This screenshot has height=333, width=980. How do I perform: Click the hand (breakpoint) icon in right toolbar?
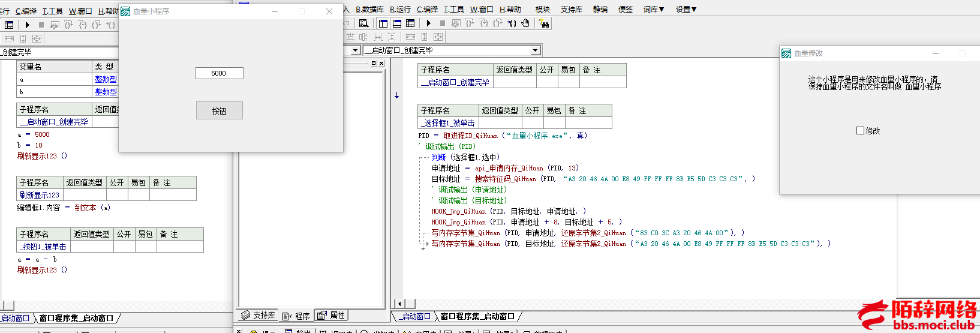point(525,23)
